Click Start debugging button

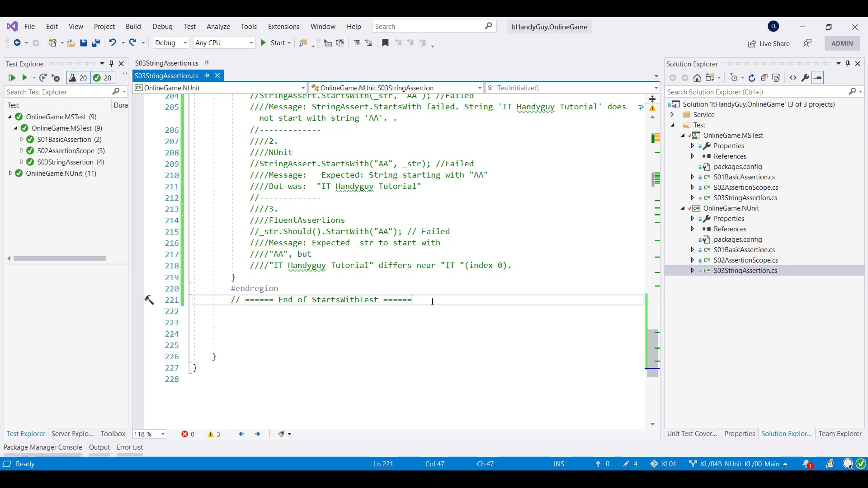tap(274, 42)
